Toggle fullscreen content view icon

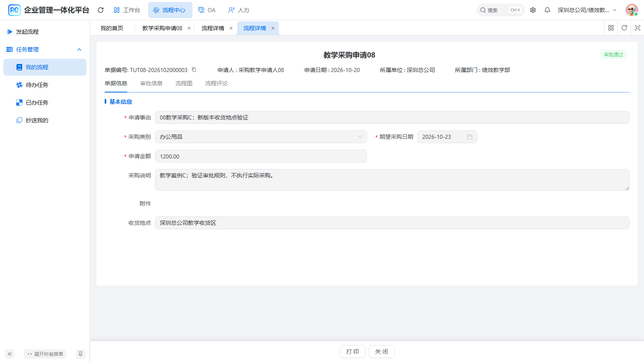pos(638,28)
